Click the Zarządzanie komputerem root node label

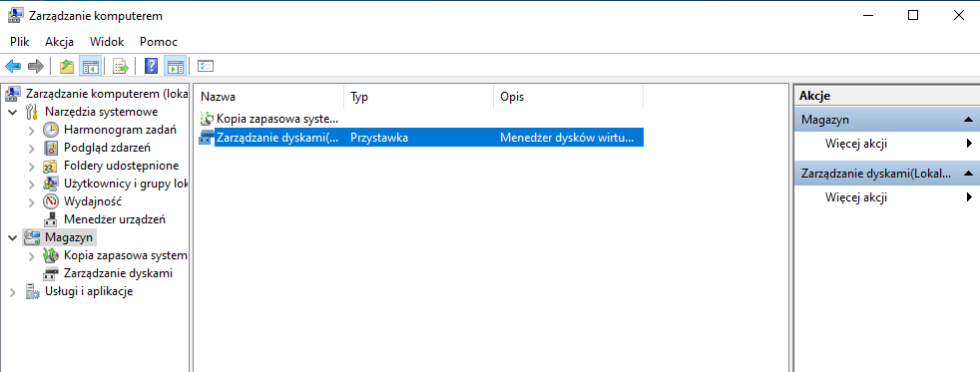pos(107,94)
